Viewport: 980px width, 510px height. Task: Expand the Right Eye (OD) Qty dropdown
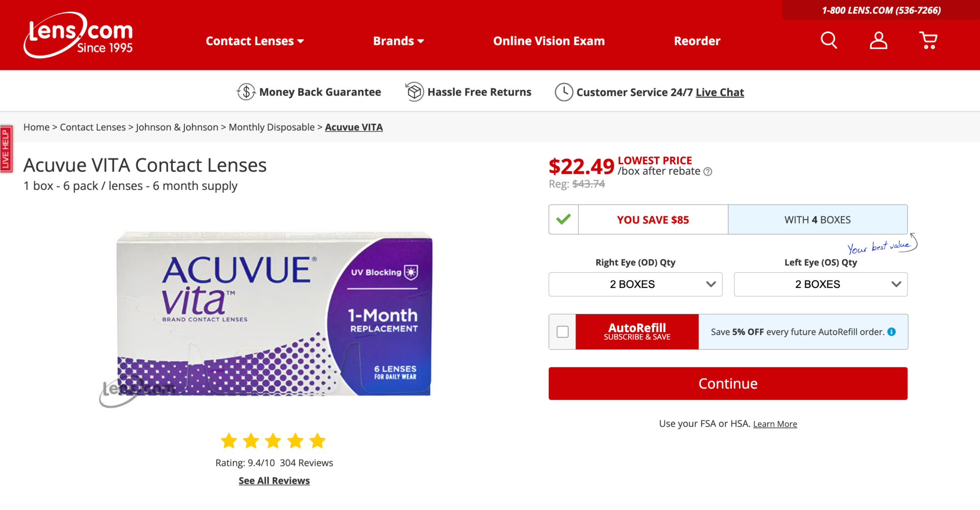click(635, 284)
